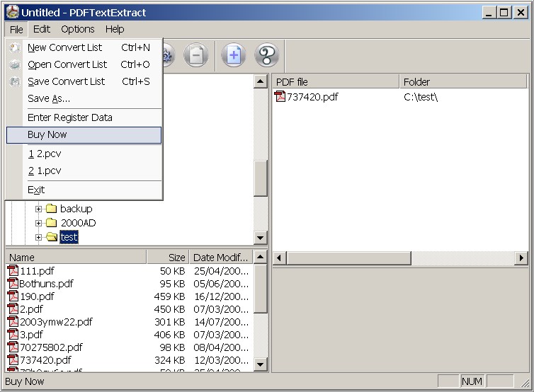Click the Save Convert List menu icon

click(x=15, y=81)
